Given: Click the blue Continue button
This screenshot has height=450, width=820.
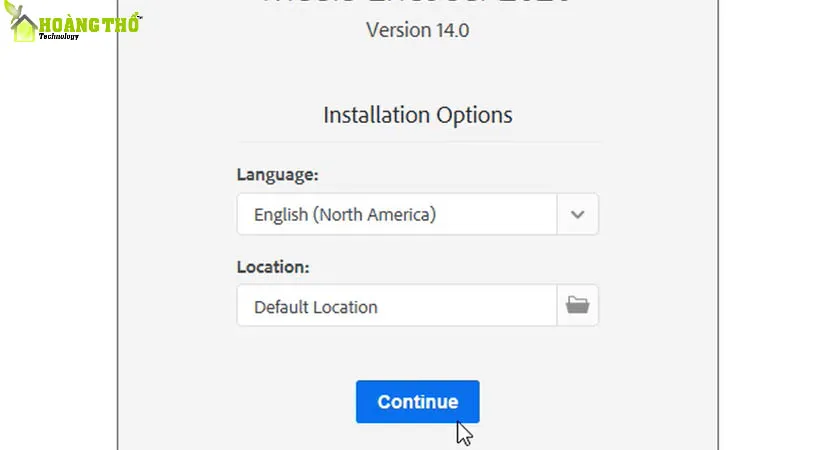Looking at the screenshot, I should click(x=417, y=401).
